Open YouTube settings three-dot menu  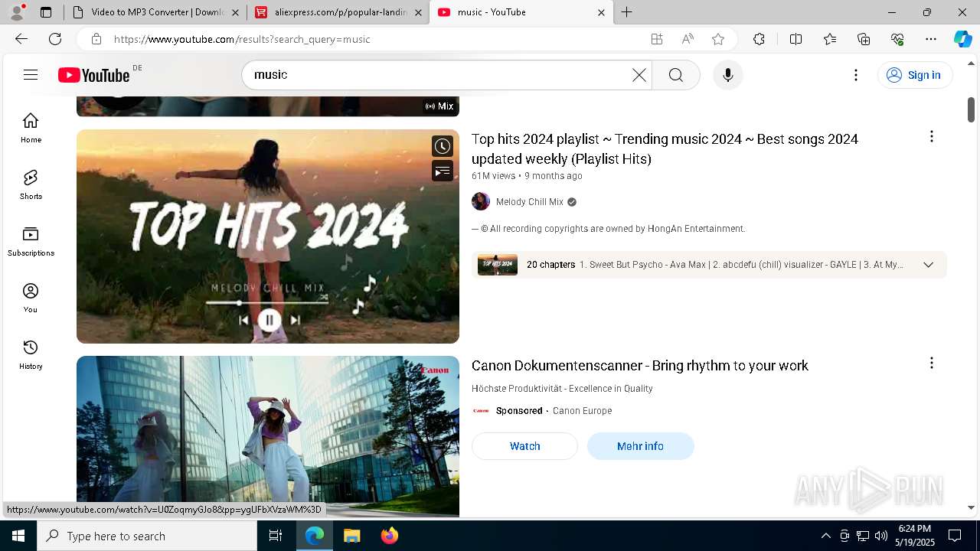[x=856, y=75]
